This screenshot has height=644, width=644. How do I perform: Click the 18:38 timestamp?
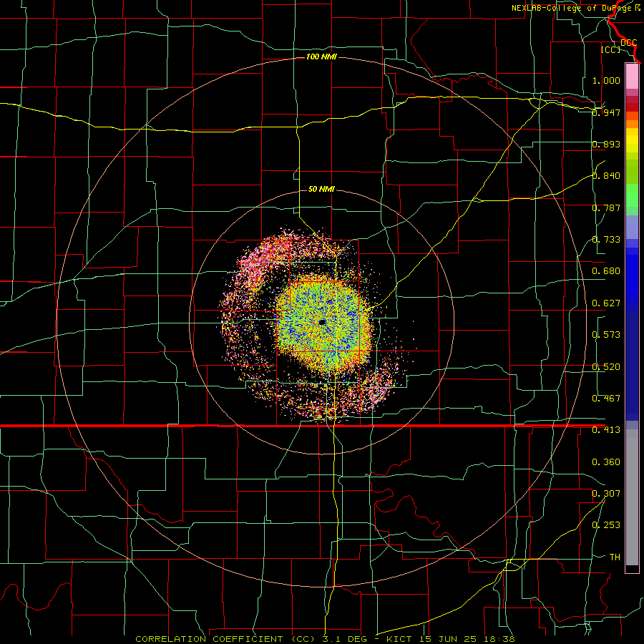[498, 639]
